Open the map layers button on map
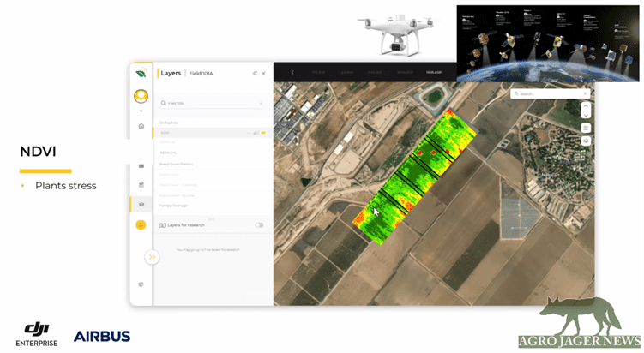This screenshot has width=644, height=353. pyautogui.click(x=586, y=141)
